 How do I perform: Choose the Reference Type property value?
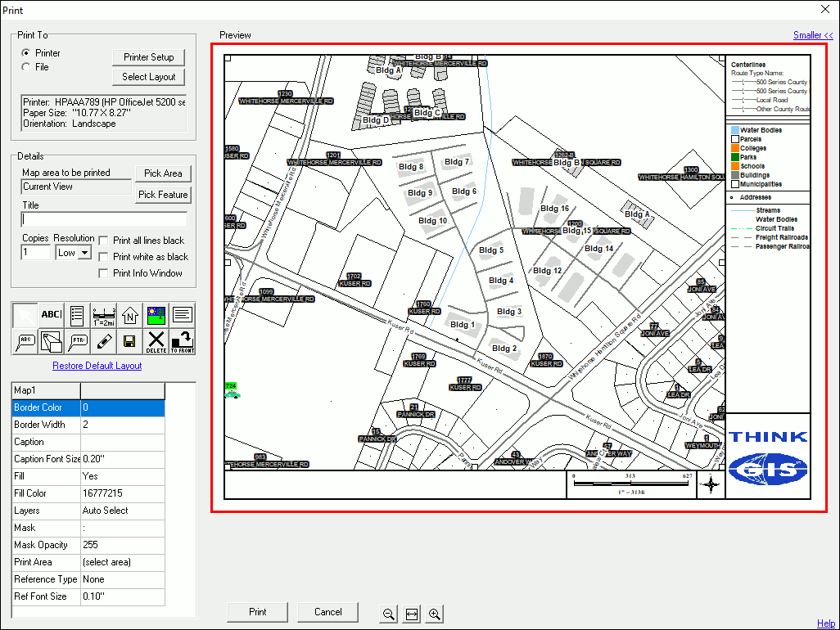pyautogui.click(x=123, y=579)
